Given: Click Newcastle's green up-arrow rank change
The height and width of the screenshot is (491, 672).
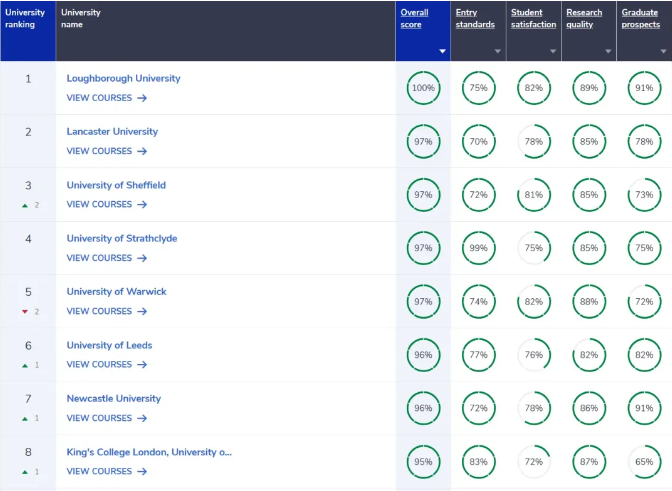Looking at the screenshot, I should click(x=25, y=419).
